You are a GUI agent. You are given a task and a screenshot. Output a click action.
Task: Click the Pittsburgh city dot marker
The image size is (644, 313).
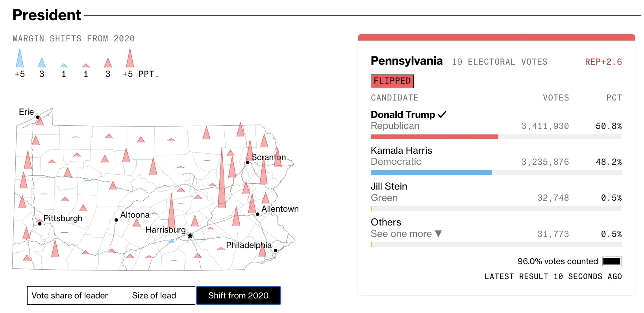40,224
